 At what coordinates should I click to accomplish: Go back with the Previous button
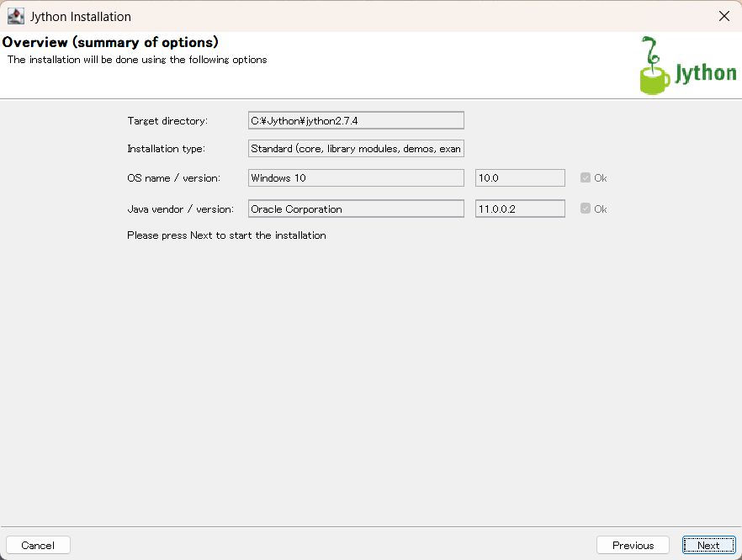[633, 545]
